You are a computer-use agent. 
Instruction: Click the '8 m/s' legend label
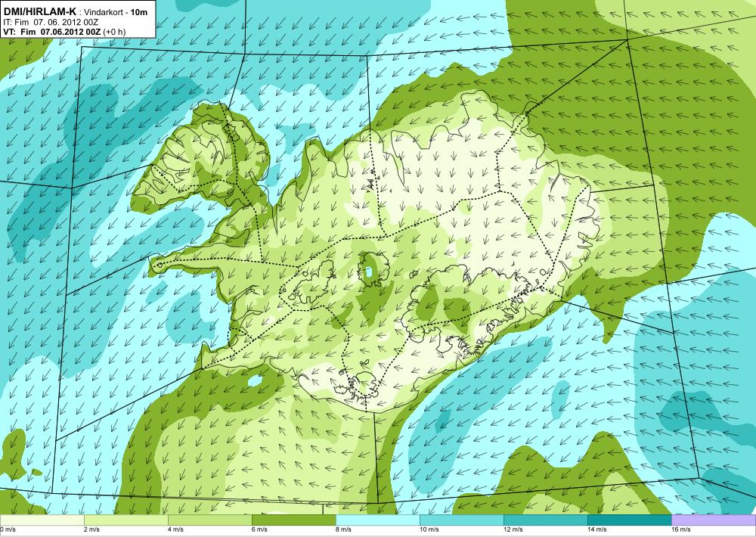point(343,529)
